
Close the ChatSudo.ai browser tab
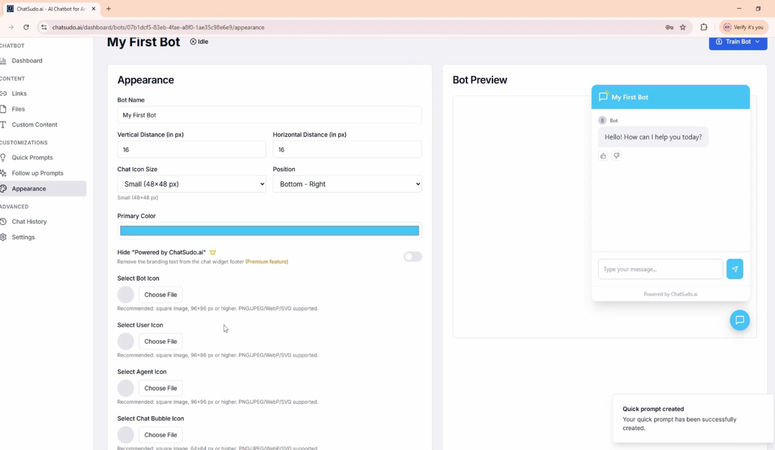point(93,9)
